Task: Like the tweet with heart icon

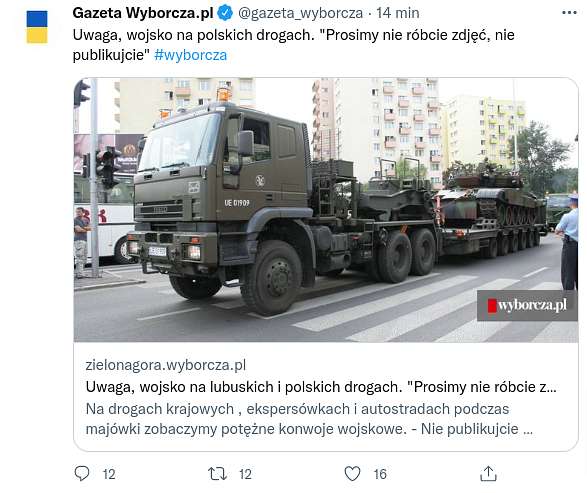Action: point(352,474)
